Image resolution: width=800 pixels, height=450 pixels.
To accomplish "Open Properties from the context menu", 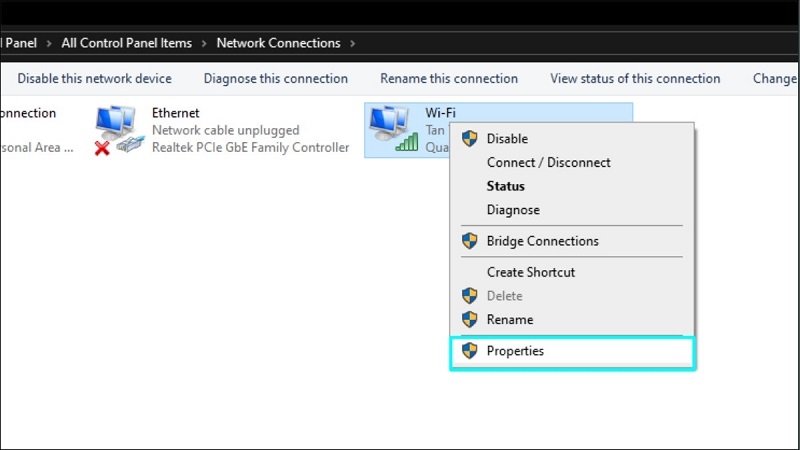I will pos(515,351).
